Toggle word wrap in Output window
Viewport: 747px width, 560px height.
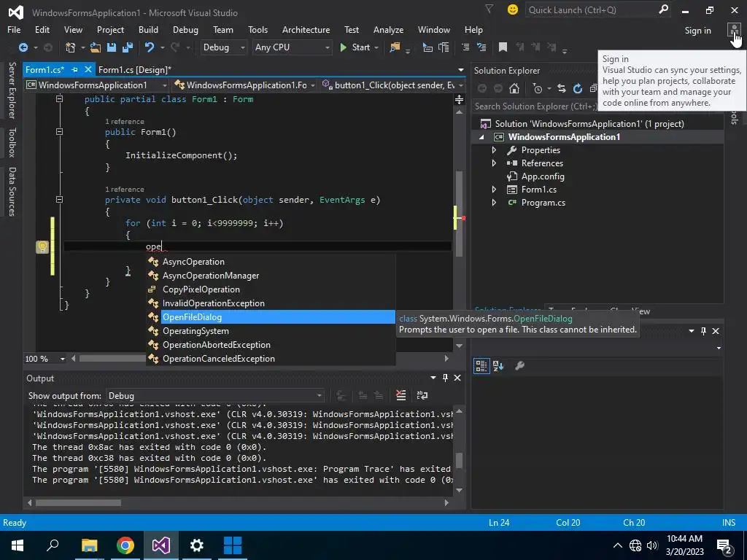[x=422, y=395]
